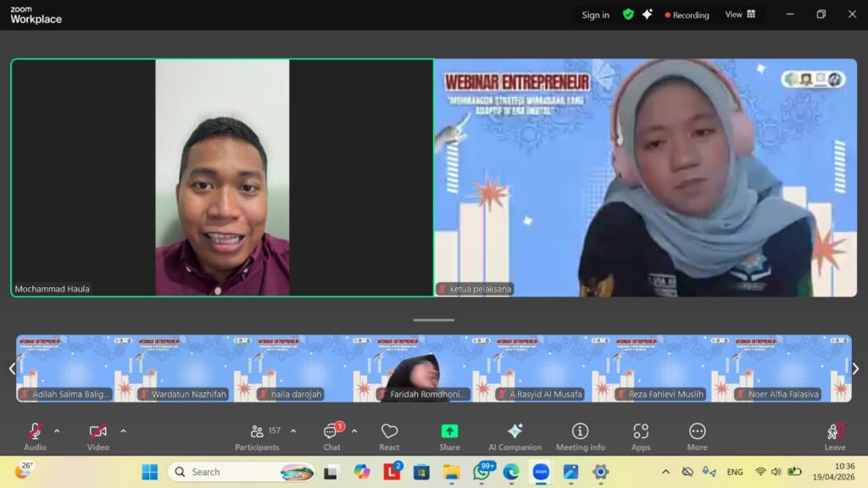Click the Sign in button

point(595,14)
